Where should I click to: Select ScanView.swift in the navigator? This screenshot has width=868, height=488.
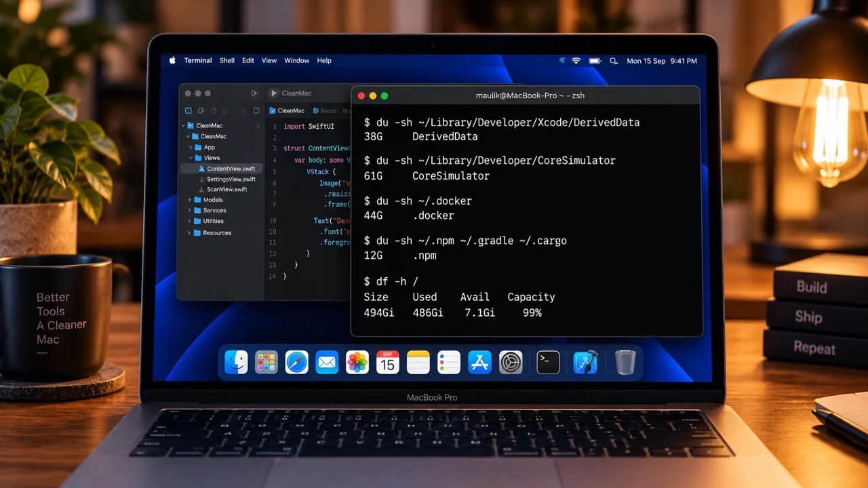pyautogui.click(x=227, y=189)
